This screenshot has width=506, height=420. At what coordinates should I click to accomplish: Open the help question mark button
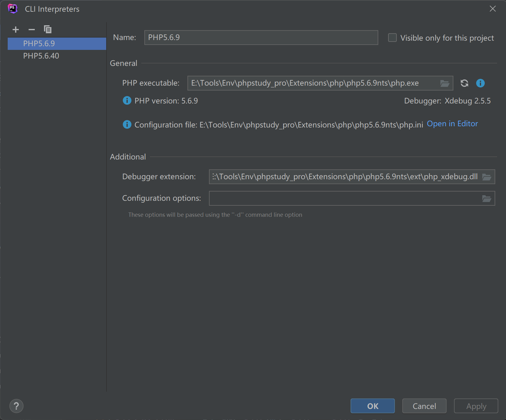[x=16, y=406]
